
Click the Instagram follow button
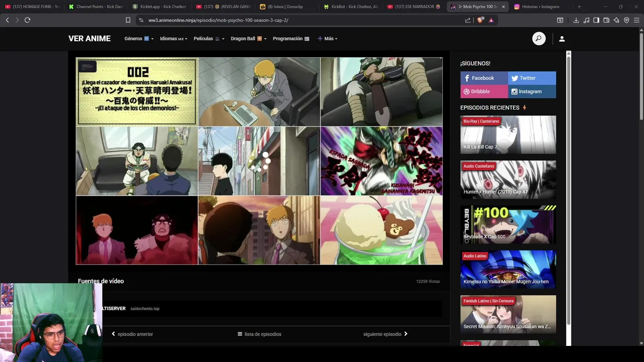click(x=532, y=92)
